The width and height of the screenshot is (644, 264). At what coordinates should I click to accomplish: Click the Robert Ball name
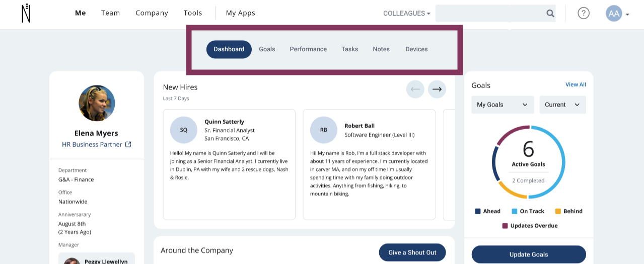[x=360, y=126]
